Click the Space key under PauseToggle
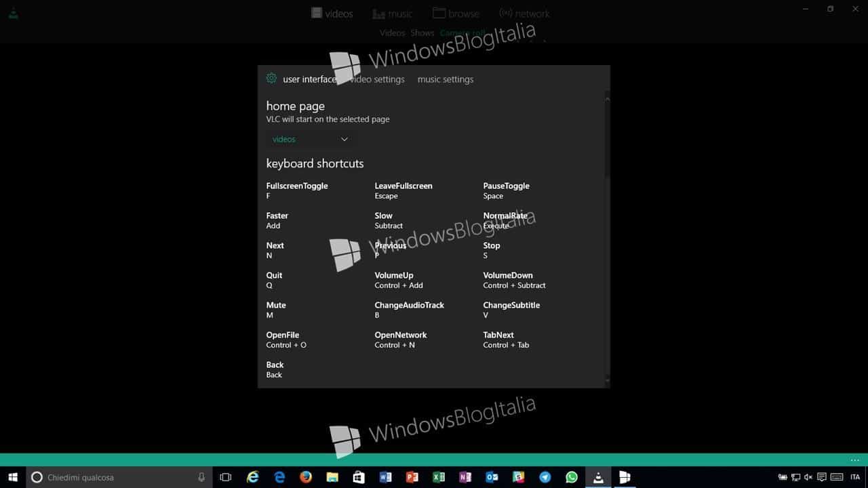868x488 pixels. (x=493, y=196)
